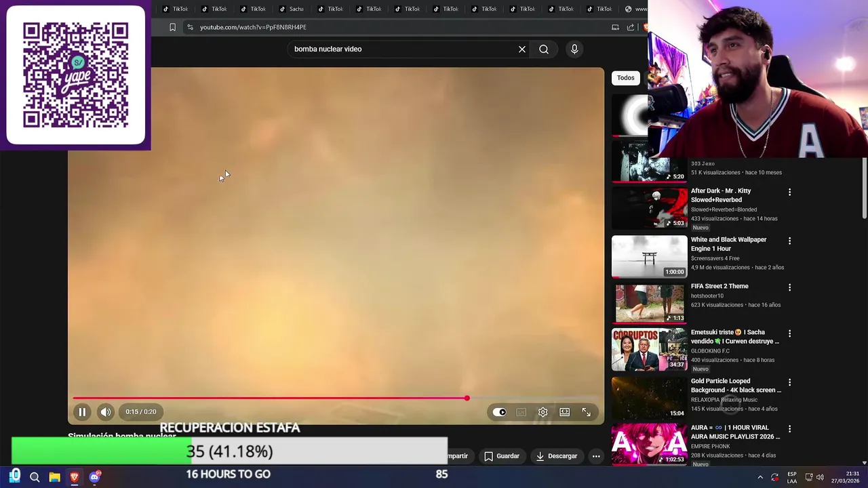The image size is (868, 488).
Task: Select the 'Todos' filter chip
Action: pyautogui.click(x=626, y=78)
